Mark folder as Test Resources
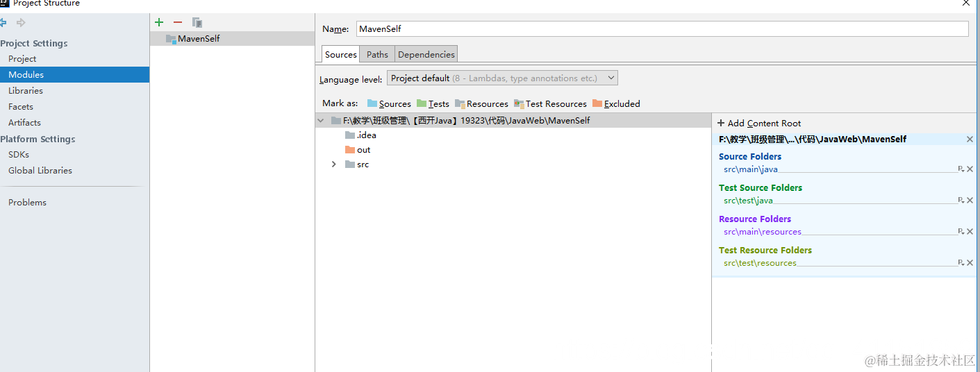Screen dimensions: 980x372 pos(550,103)
